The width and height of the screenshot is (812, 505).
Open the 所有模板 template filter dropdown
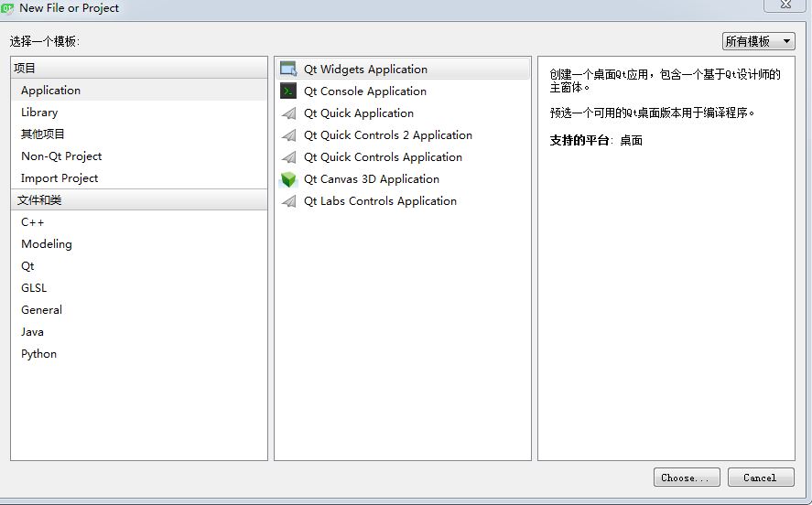tap(758, 41)
